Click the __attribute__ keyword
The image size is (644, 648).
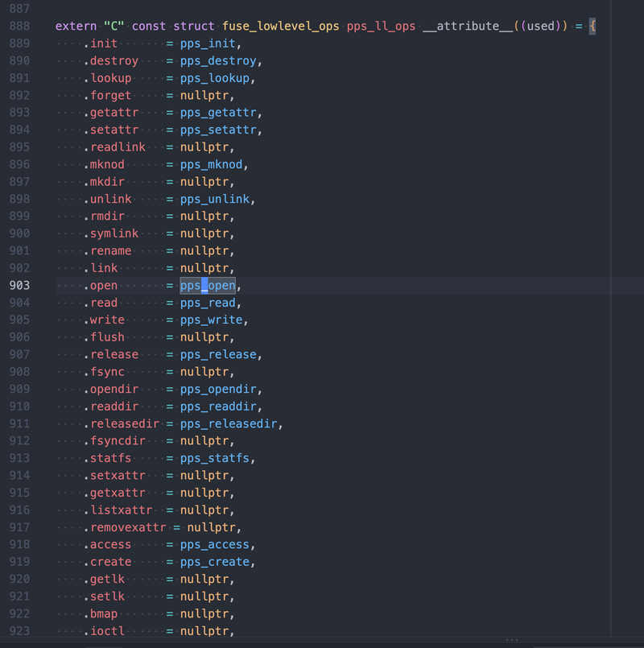pyautogui.click(x=468, y=26)
